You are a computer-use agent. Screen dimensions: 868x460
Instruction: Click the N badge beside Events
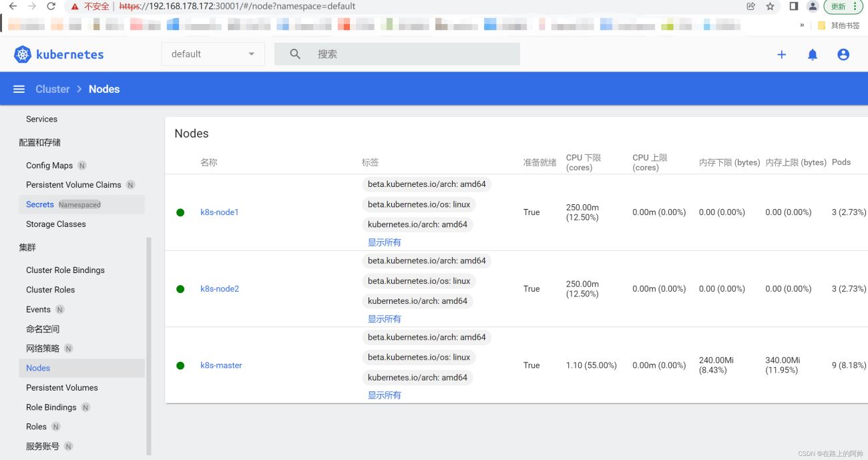60,310
